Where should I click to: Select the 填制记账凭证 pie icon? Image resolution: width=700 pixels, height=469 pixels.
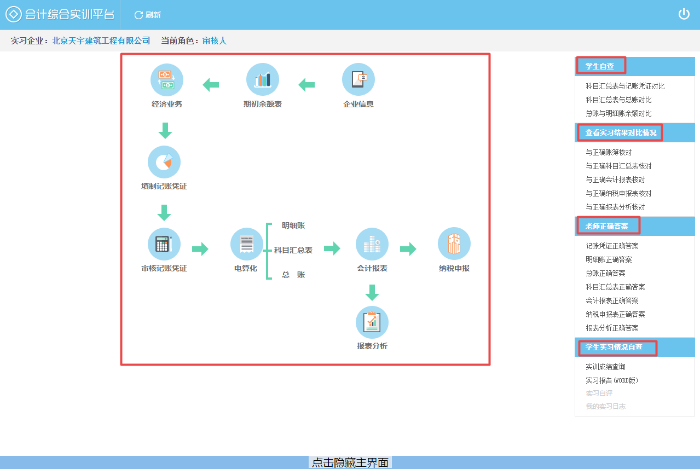(x=163, y=162)
